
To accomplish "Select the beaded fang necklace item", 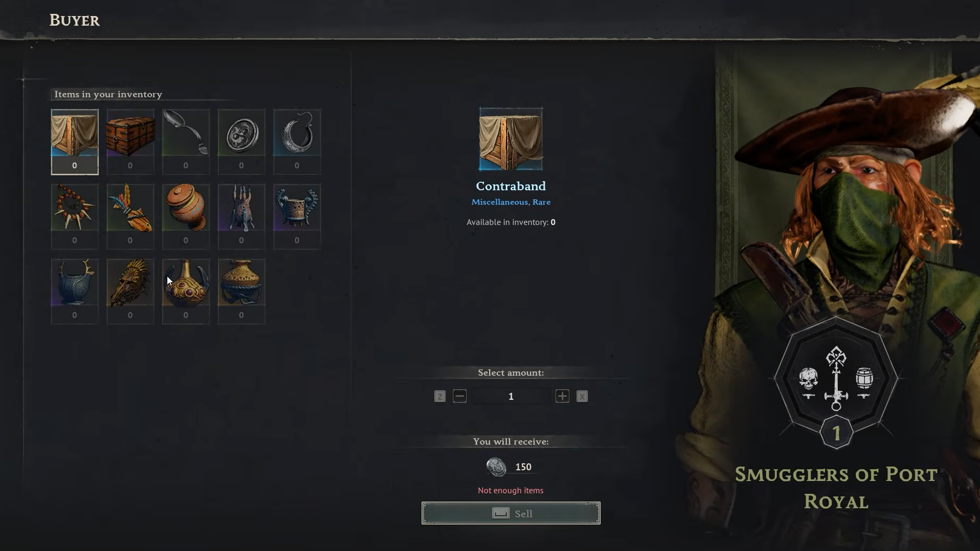I will pos(75,216).
